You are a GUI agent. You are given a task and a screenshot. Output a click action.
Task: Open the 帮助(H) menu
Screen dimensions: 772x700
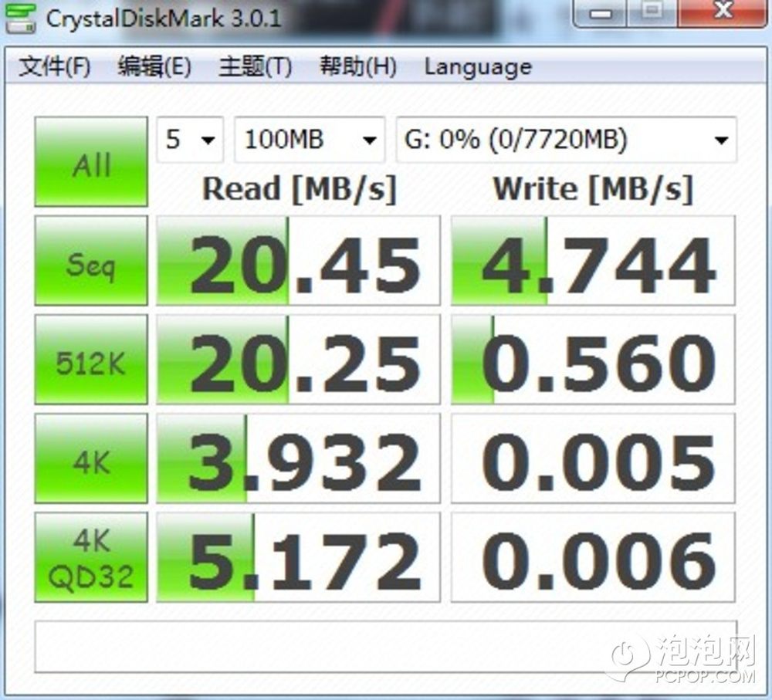pyautogui.click(x=358, y=66)
